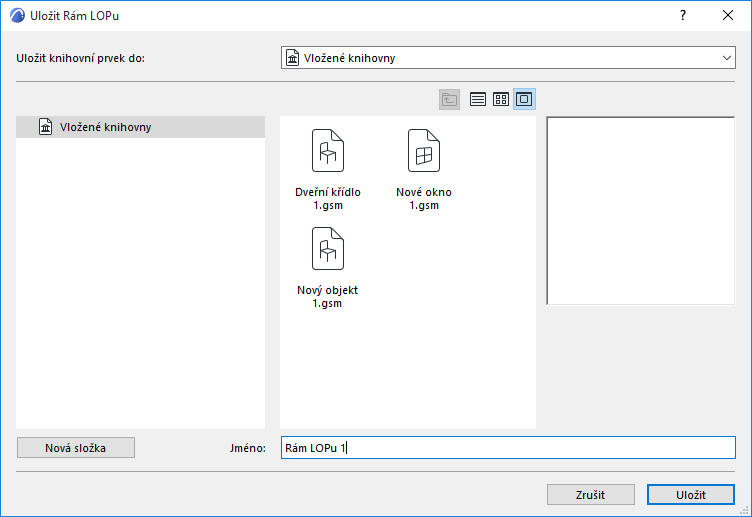Screen dimensions: 752x517
Task: Switch to large icons view
Action: pyautogui.click(x=524, y=99)
